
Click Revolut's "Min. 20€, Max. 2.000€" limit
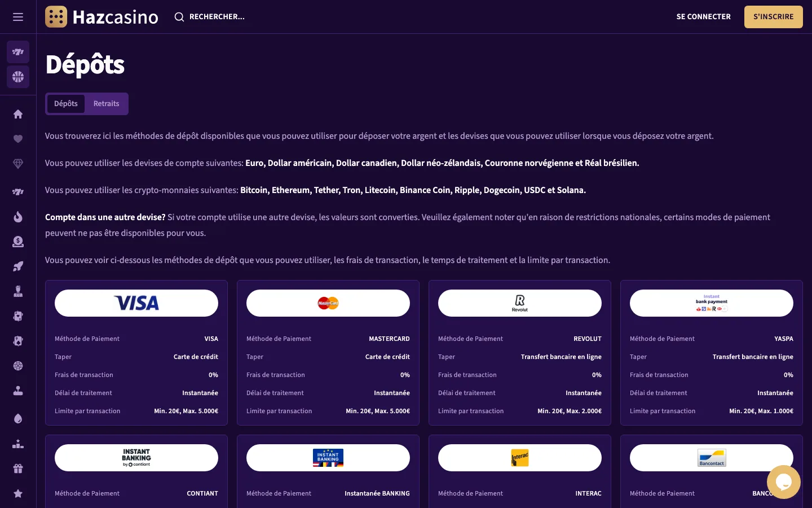coord(570,411)
